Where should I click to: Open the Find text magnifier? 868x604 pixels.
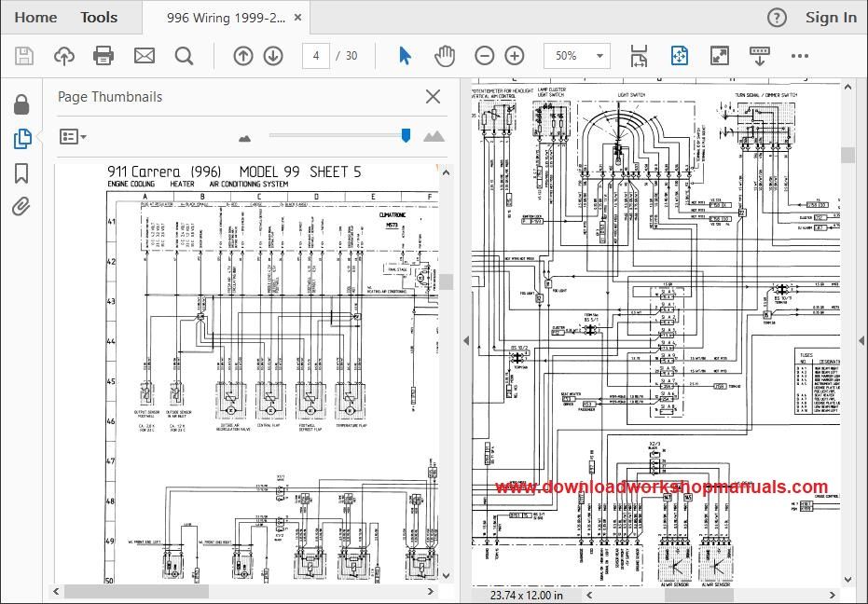184,56
